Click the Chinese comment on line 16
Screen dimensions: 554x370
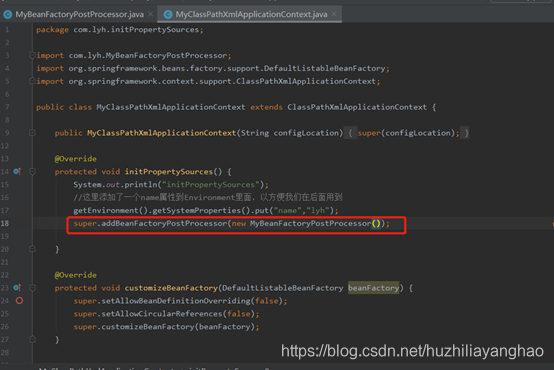click(x=208, y=197)
